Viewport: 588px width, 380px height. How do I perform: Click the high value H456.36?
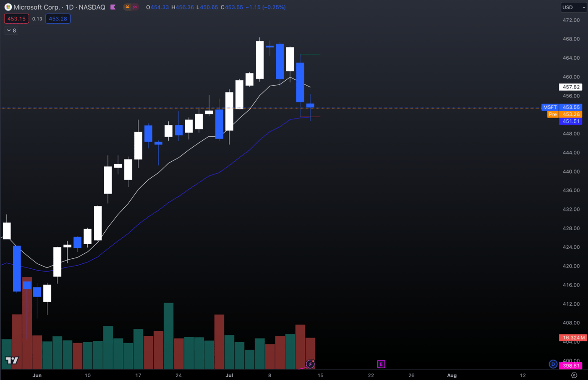click(182, 7)
